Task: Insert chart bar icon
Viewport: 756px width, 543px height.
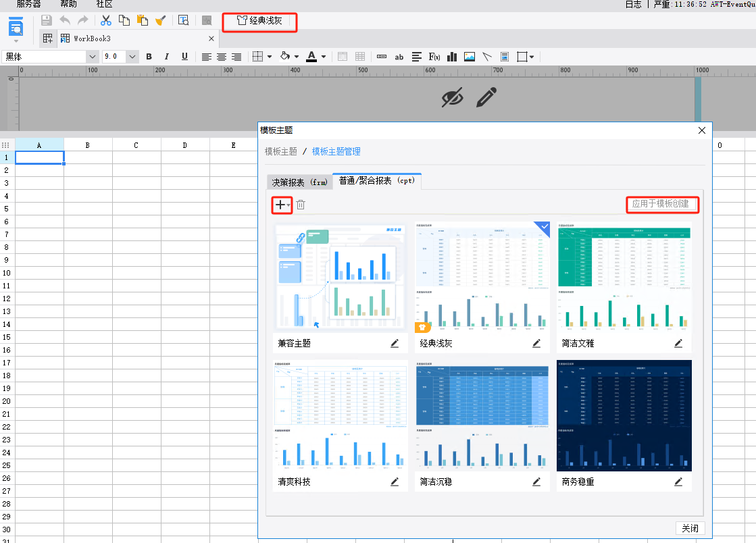Action: (x=452, y=57)
